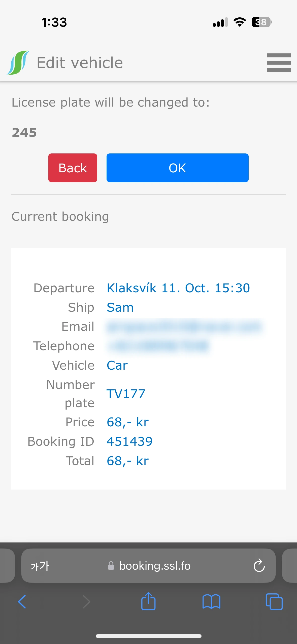Image resolution: width=297 pixels, height=644 pixels.
Task: Tap booking ID 451439
Action: coord(129,441)
